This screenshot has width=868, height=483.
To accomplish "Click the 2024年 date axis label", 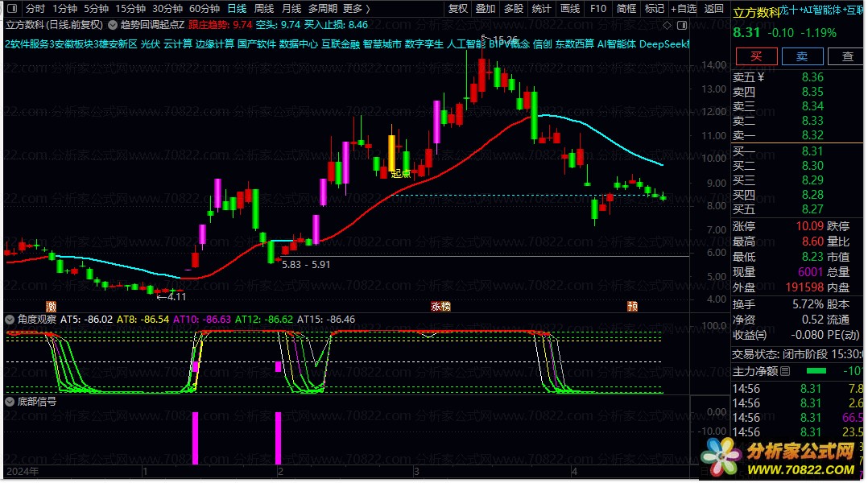I will [23, 472].
